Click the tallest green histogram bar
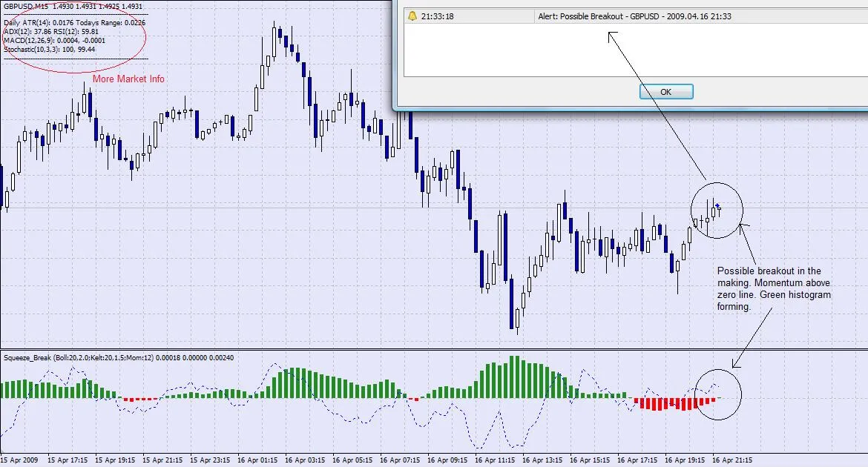 tap(513, 378)
